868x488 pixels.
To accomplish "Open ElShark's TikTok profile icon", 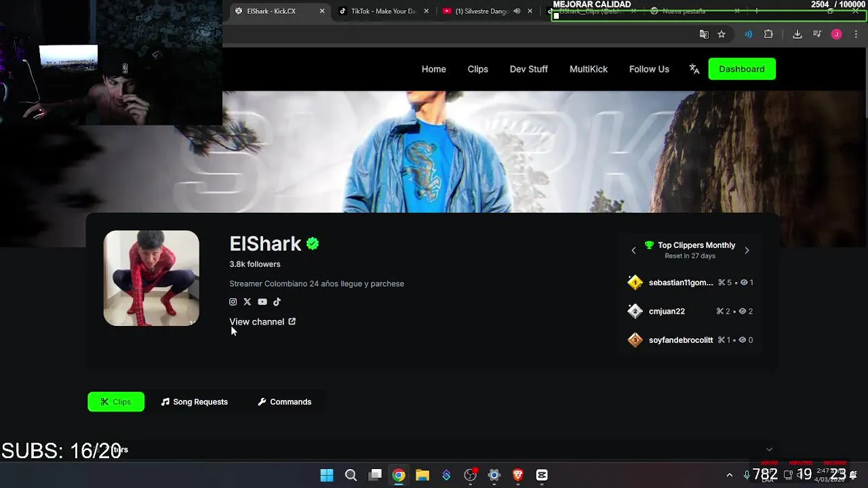I will point(277,302).
